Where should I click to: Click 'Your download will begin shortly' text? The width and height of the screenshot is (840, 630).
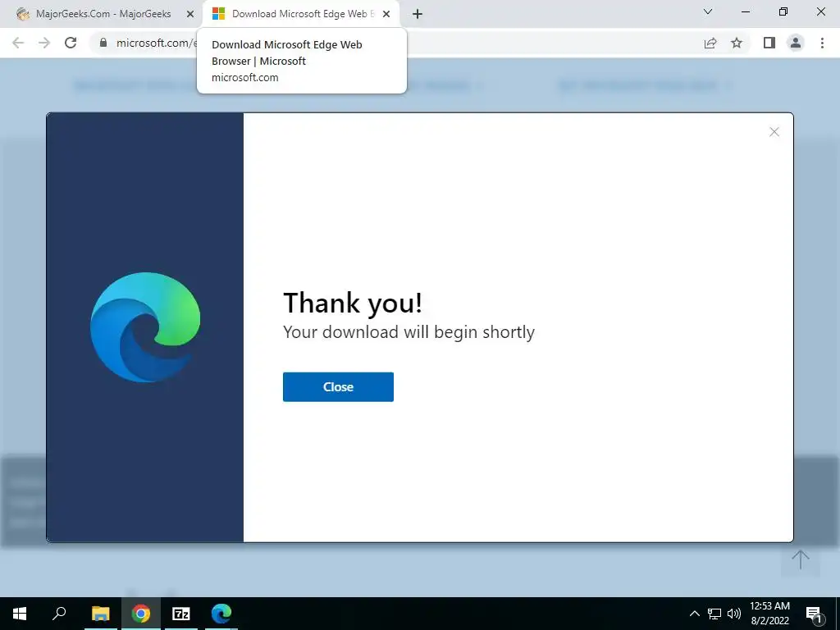[409, 332]
